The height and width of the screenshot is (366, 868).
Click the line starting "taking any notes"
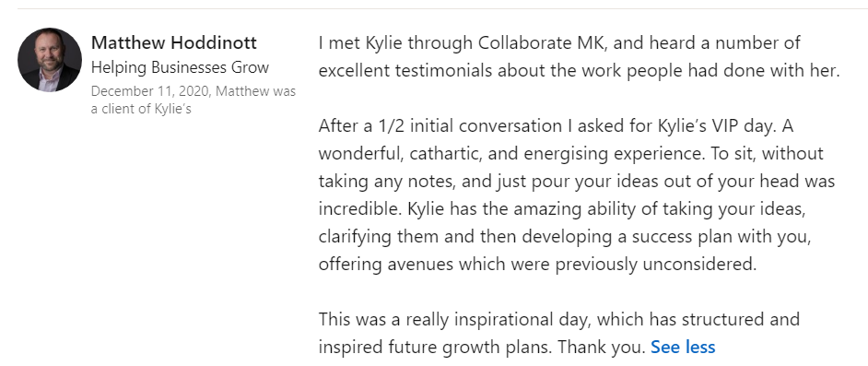[x=576, y=181]
